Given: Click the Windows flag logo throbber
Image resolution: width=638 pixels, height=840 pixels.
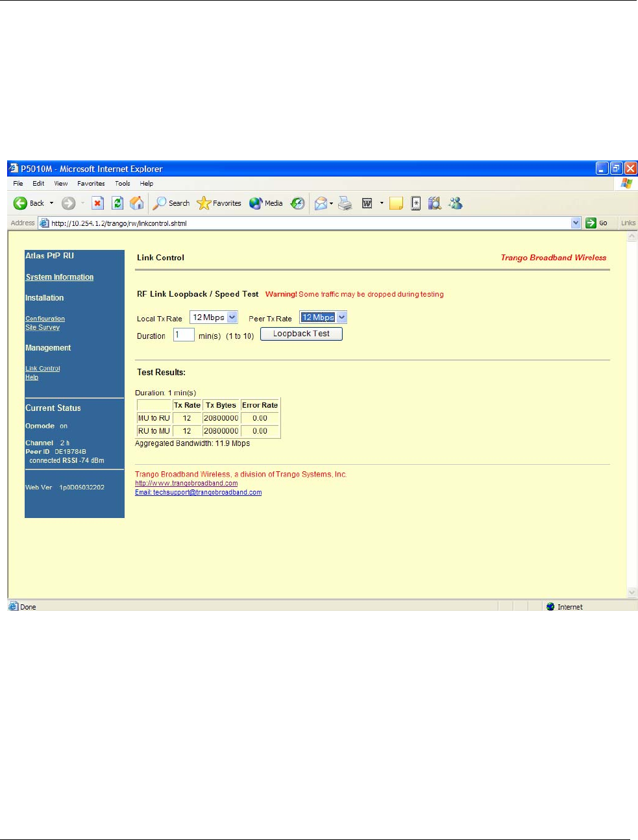Looking at the screenshot, I should (626, 184).
